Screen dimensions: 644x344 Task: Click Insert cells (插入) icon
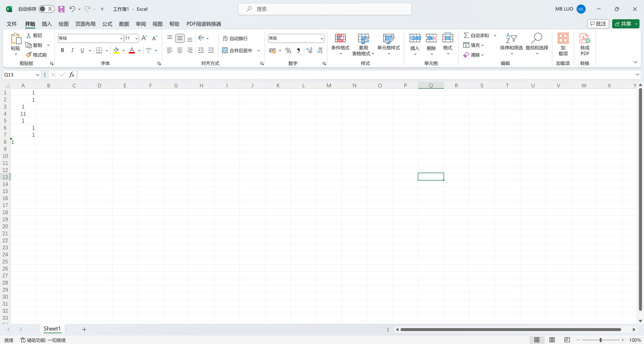415,38
